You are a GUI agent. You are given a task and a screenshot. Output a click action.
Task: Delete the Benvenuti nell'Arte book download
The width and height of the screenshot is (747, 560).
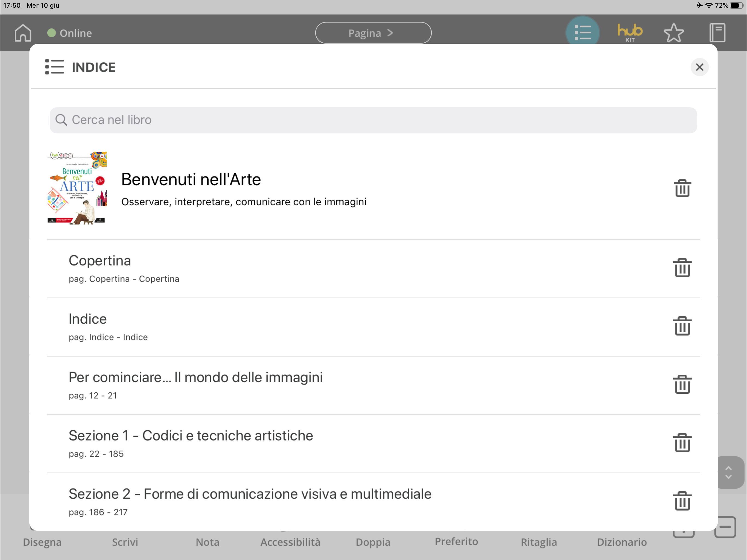click(x=682, y=188)
